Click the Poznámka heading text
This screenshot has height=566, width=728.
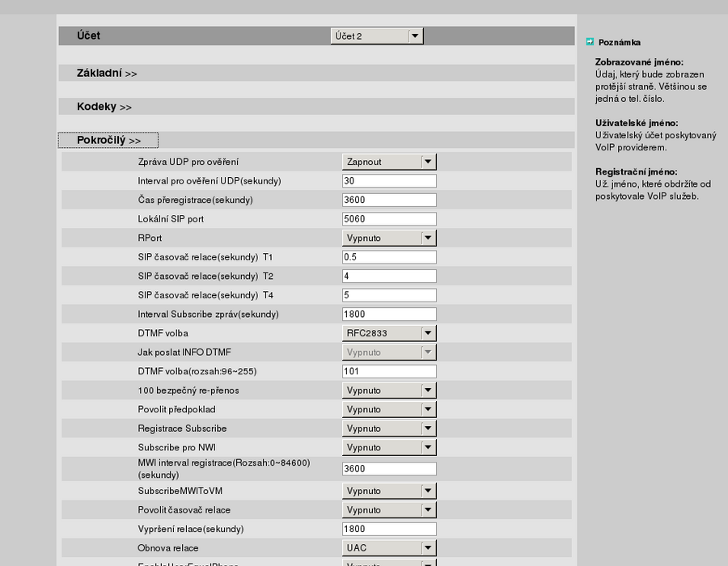620,42
